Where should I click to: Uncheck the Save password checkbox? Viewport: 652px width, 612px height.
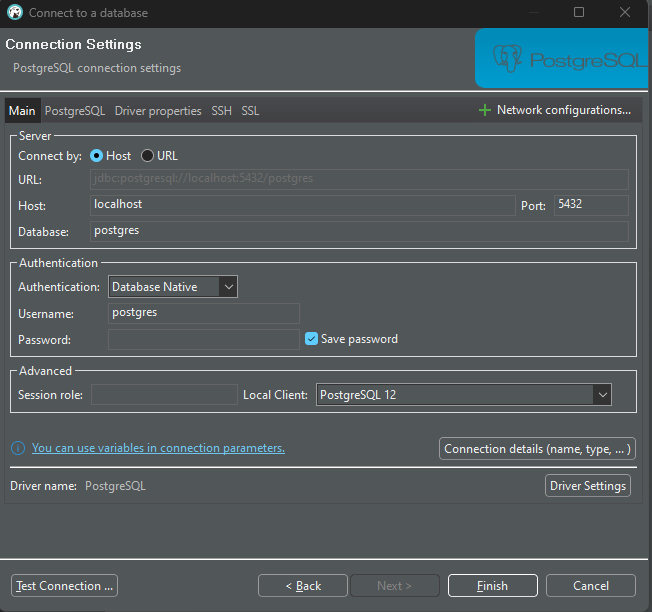311,339
